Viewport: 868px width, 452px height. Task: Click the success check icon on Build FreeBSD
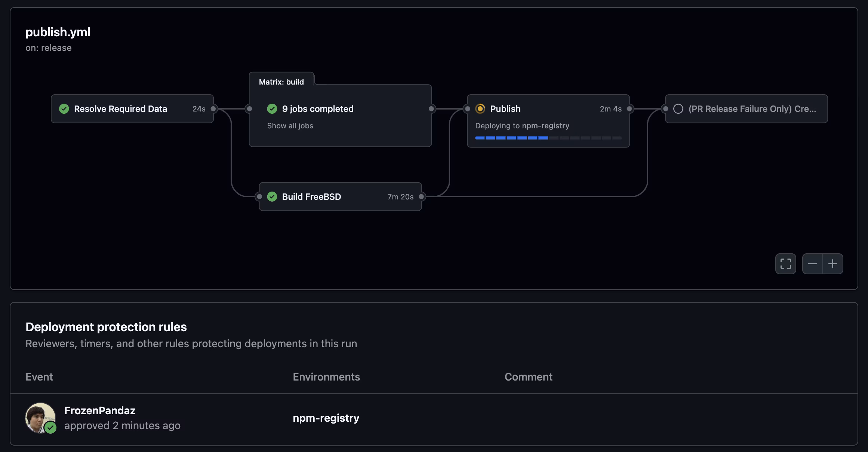coord(273,196)
